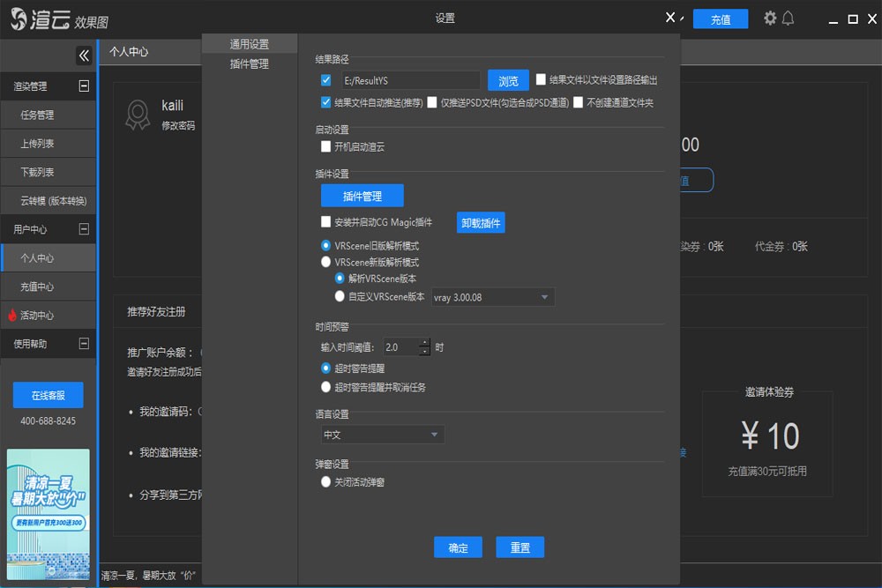Open the 修改密码 link
The image size is (882, 588).
[177, 124]
